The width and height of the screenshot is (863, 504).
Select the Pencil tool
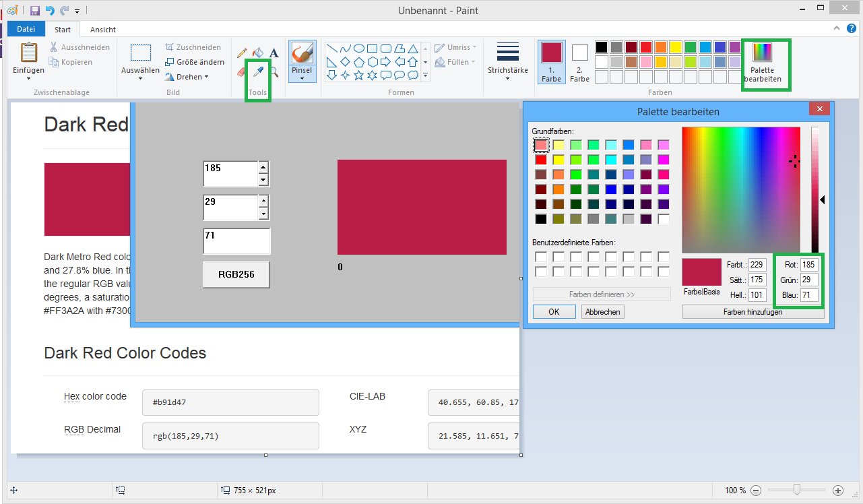tap(242, 53)
